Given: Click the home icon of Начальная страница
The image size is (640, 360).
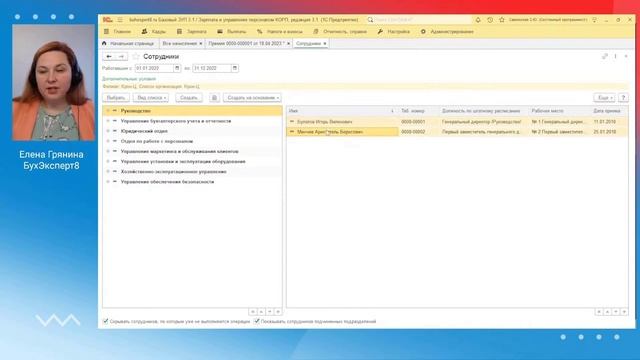Looking at the screenshot, I should point(104,43).
